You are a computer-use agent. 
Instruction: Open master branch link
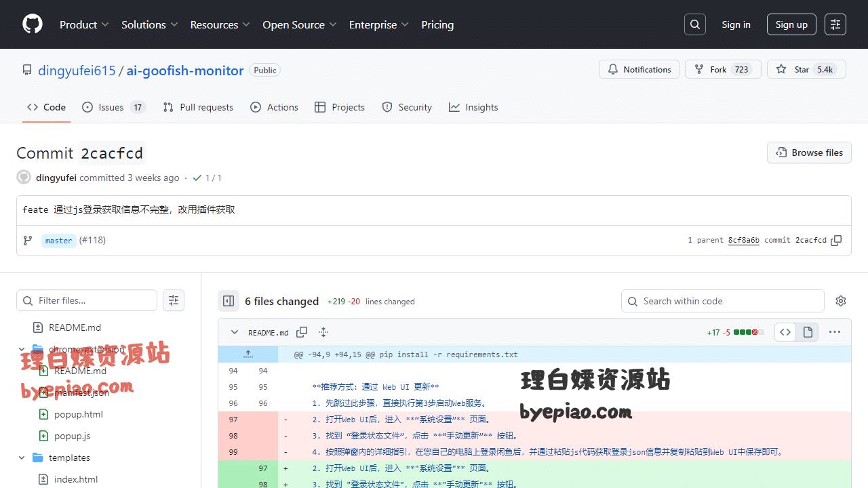59,241
